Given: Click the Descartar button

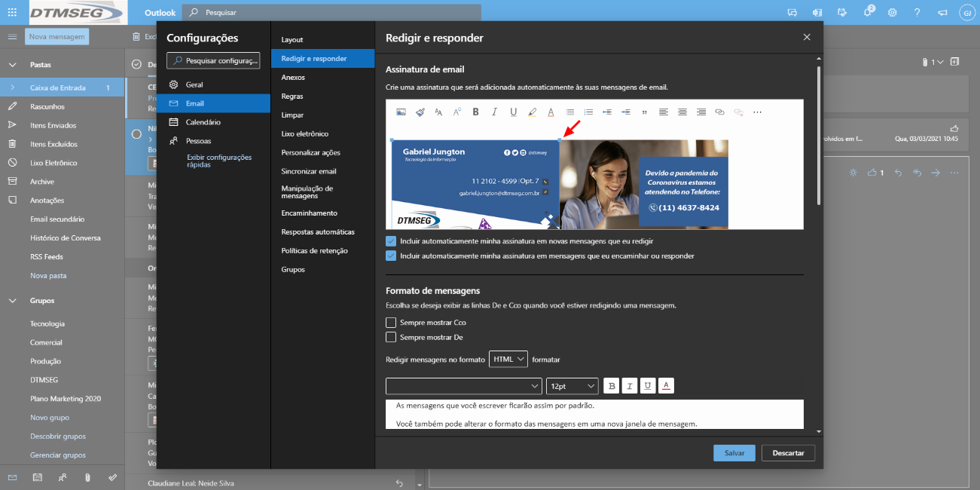Looking at the screenshot, I should [x=789, y=453].
